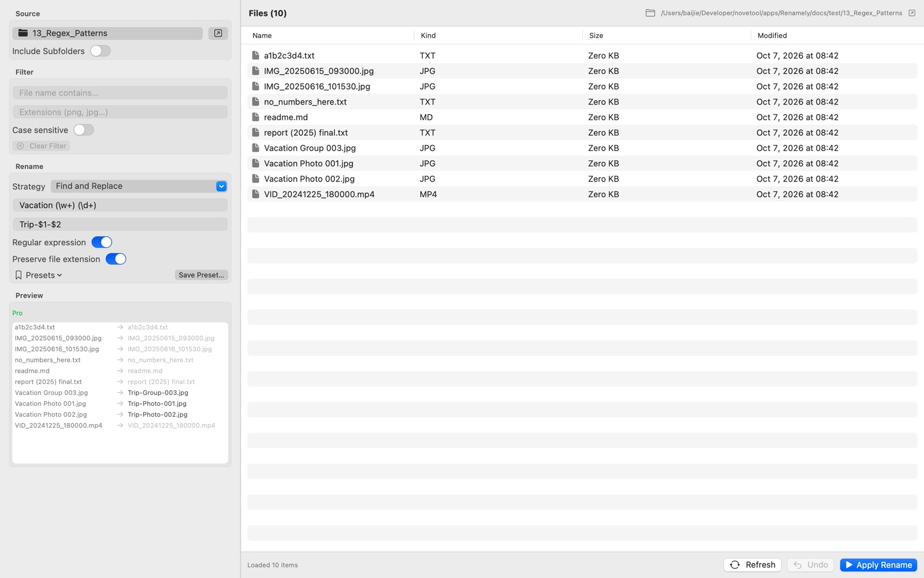
Task: Click the MD kind cell for readme.md
Action: click(426, 117)
